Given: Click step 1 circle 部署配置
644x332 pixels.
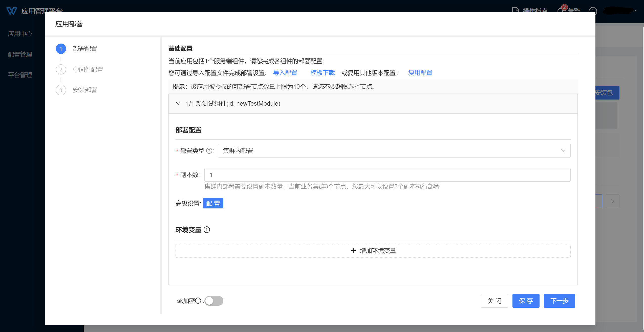Looking at the screenshot, I should (61, 49).
